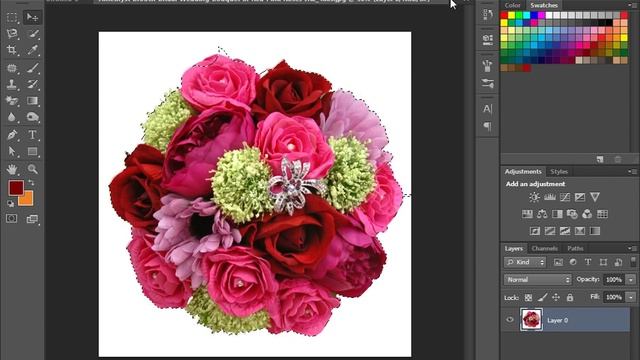Add a Gradient Map adjustment
Screen dimensions: 640x360
point(595,231)
